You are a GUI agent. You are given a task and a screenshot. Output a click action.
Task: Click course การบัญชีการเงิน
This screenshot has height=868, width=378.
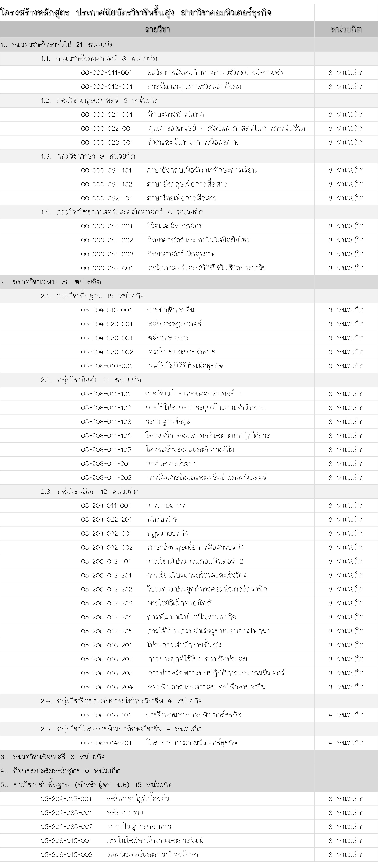(x=171, y=310)
